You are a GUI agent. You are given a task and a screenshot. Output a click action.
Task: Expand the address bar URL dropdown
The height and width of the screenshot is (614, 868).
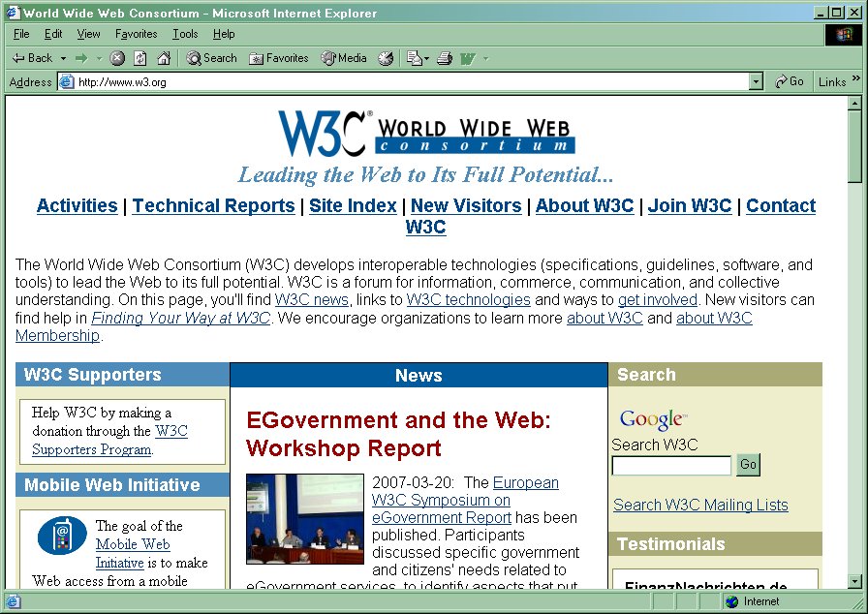point(756,82)
